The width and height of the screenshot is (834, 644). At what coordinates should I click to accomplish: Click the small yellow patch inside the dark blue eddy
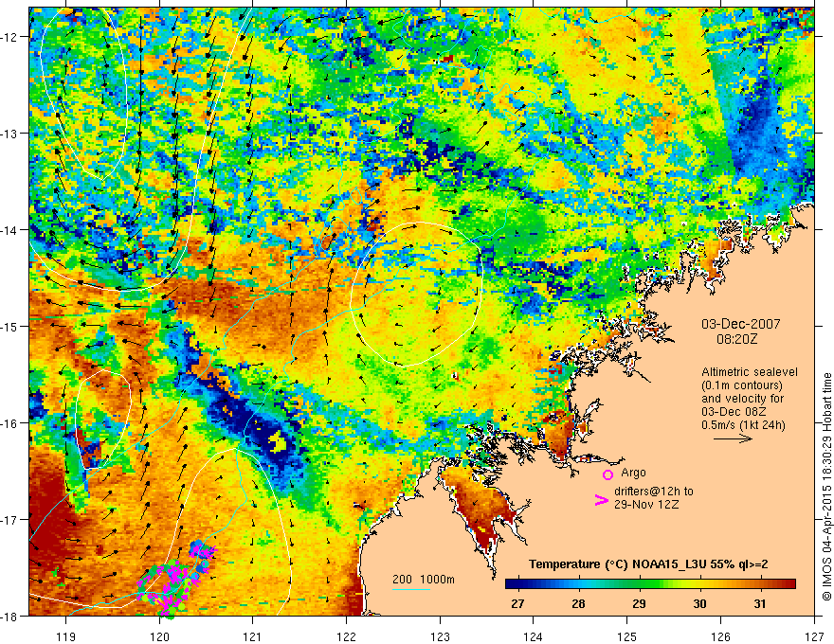277,440
